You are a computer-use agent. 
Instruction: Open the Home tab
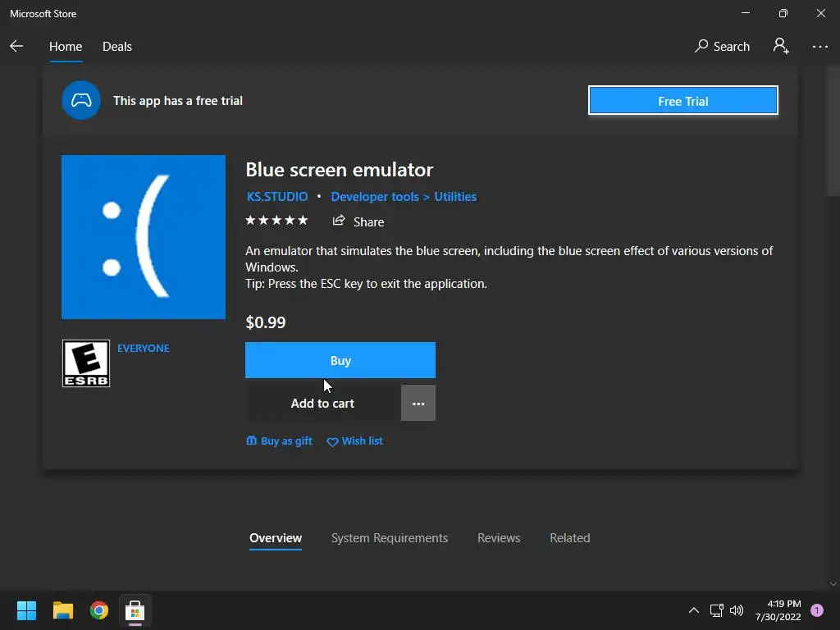[x=66, y=47]
